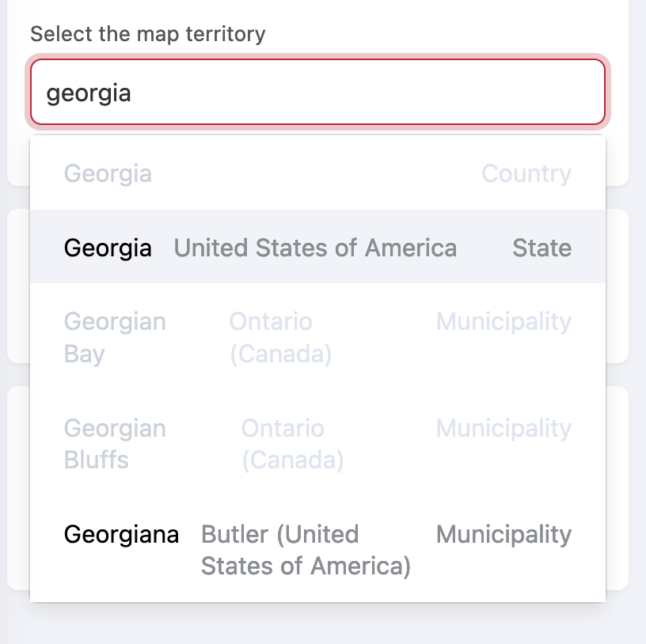This screenshot has height=644, width=646.
Task: Click "Municipality" label in Georgiana row
Action: click(503, 534)
